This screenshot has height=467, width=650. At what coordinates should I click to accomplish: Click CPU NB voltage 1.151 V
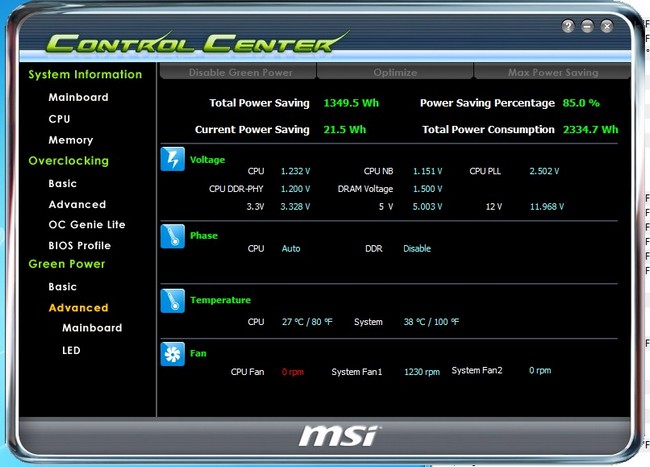pyautogui.click(x=427, y=171)
